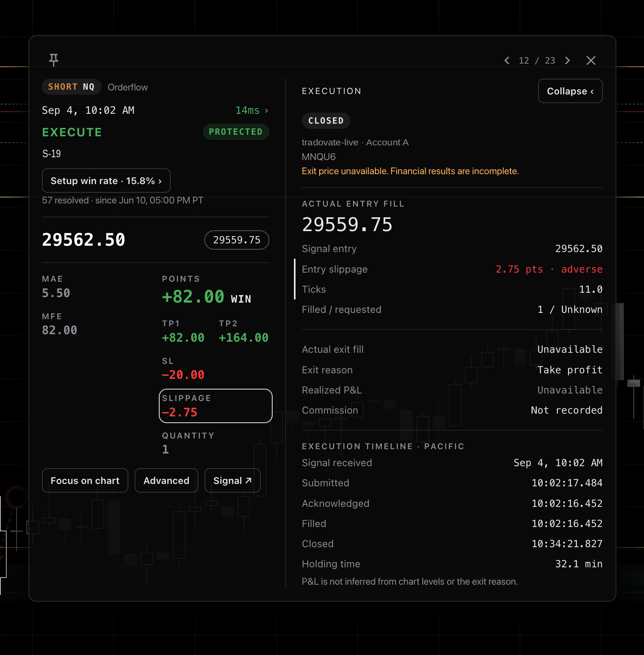Select the TP2 +164.00 value

(244, 337)
